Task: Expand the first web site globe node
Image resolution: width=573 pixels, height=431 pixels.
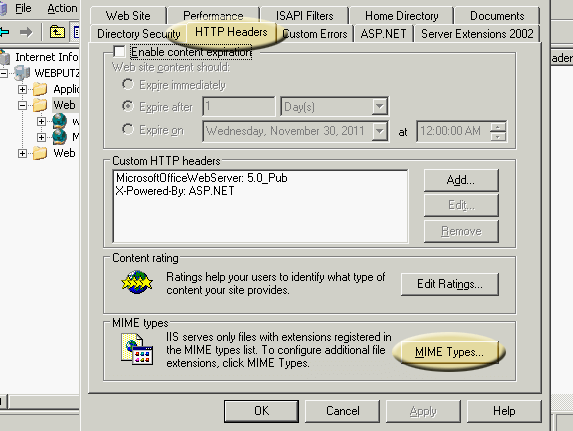Action: (41, 121)
